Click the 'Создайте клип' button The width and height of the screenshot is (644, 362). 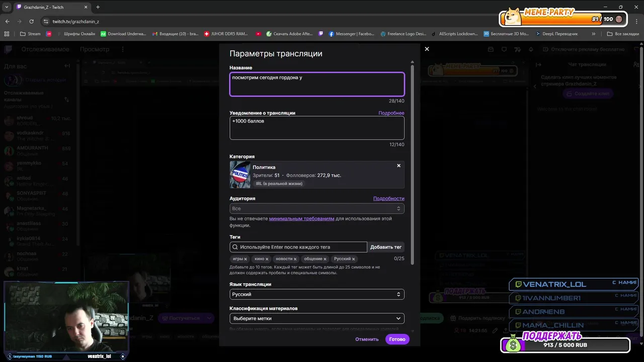pyautogui.click(x=587, y=94)
